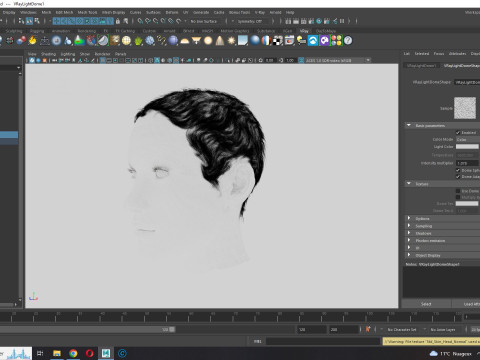480x360 pixels.
Task: Click the lock icon on the status line
Action: click(117, 21)
